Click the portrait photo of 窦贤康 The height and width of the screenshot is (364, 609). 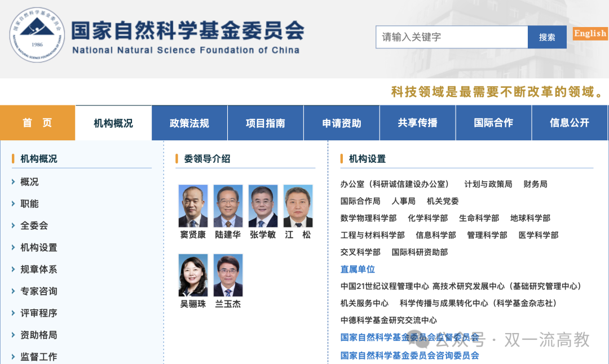193,206
